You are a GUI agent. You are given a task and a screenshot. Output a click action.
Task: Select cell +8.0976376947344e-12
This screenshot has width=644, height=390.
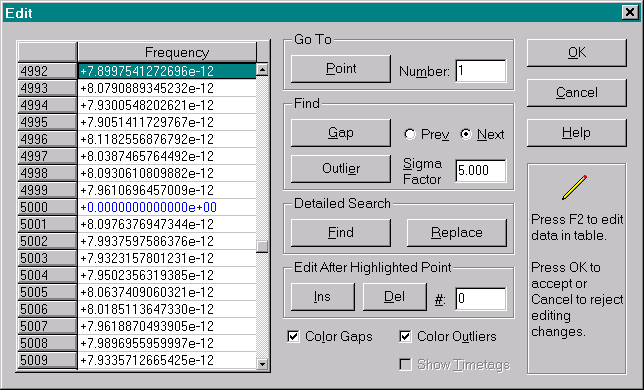(167, 224)
